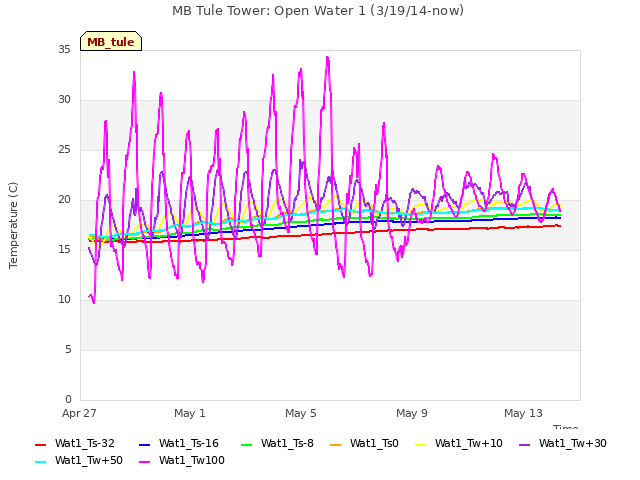Viewport: 640px width, 480px height.
Task: Click the 30 y-axis tick label
Action: 64,100
